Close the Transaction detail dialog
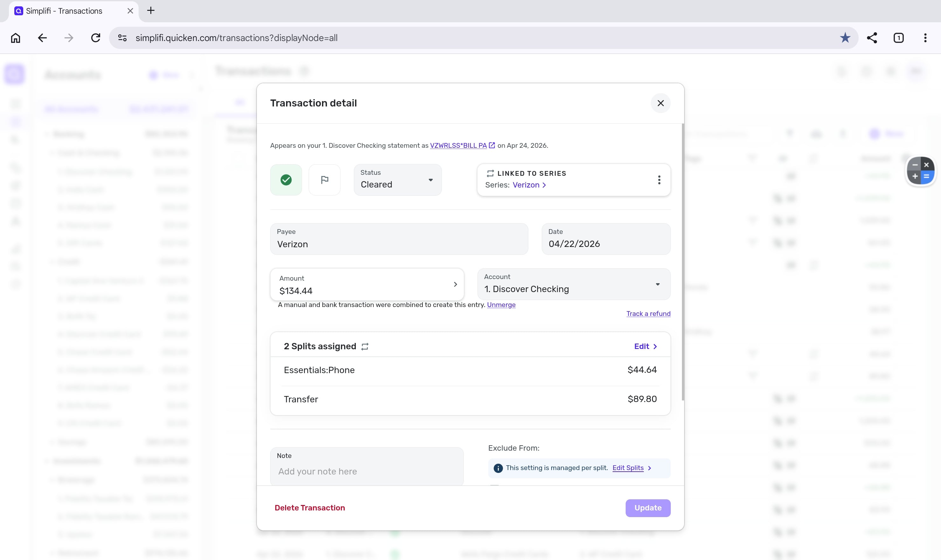The image size is (941, 560). (x=660, y=103)
